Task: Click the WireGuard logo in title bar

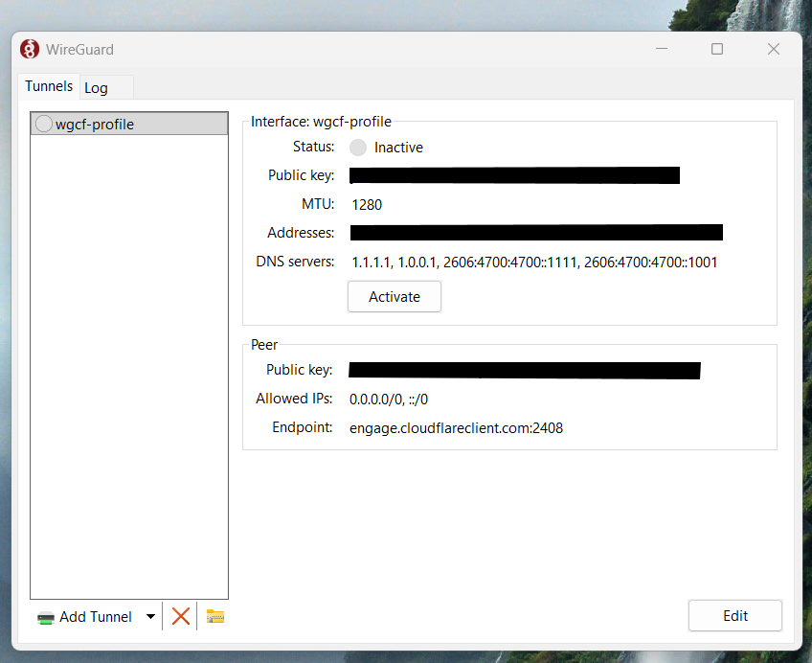Action: coord(30,49)
